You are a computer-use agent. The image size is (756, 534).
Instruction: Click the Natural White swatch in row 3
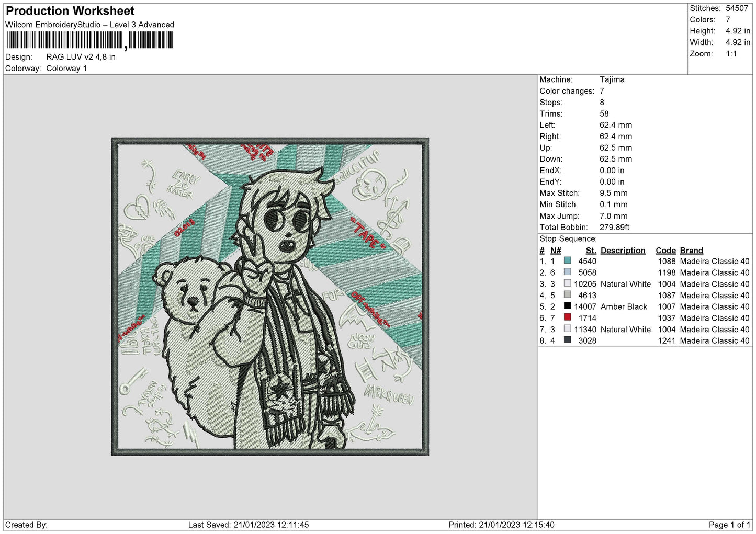tap(567, 283)
